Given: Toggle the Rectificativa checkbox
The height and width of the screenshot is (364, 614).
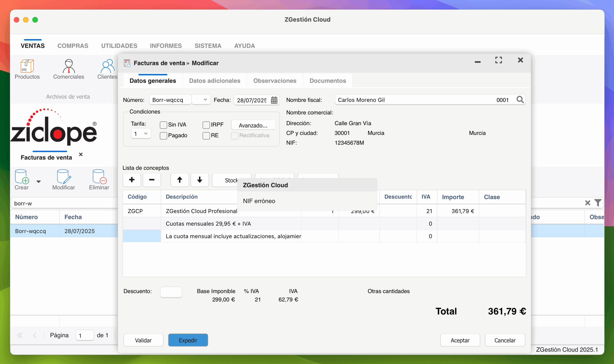Looking at the screenshot, I should click(x=235, y=136).
